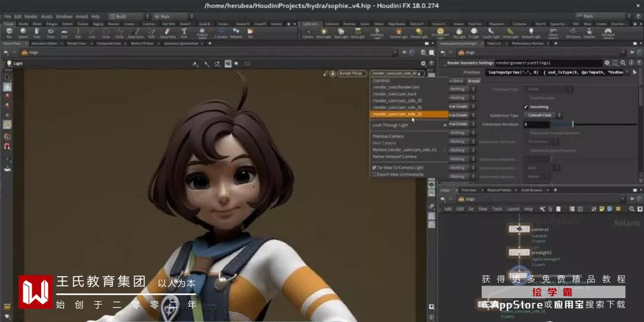Add an Area Light from the shelf
The width and height of the screenshot is (644, 322).
click(x=358, y=33)
